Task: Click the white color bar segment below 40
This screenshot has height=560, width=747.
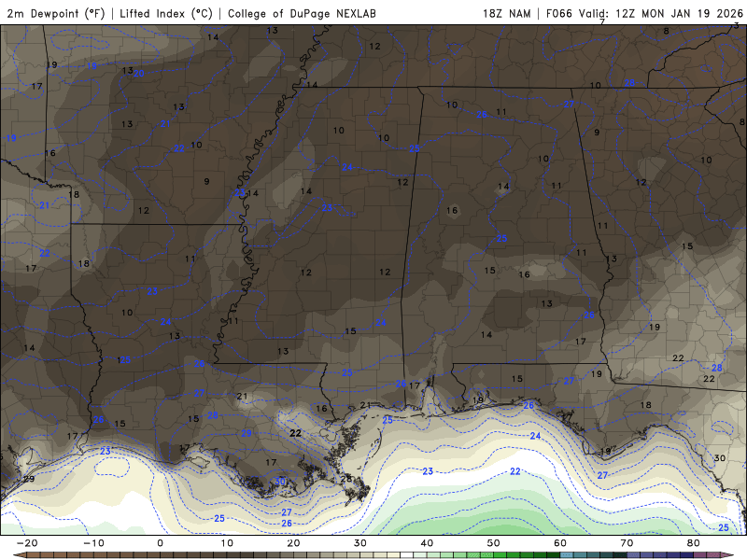Action: (407, 555)
